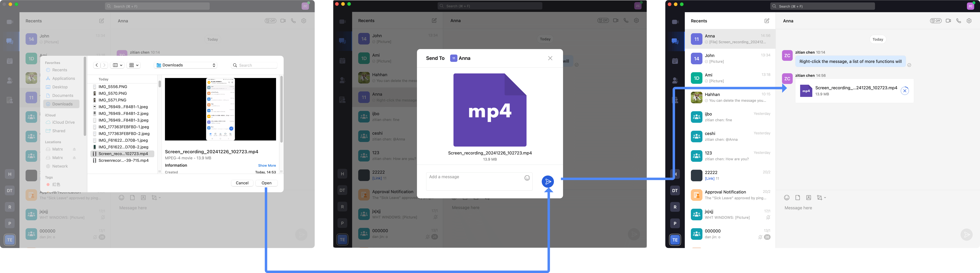Screen dimensions: 980x273
Task: Send the file with the blue paper-plane button
Action: pos(548,182)
